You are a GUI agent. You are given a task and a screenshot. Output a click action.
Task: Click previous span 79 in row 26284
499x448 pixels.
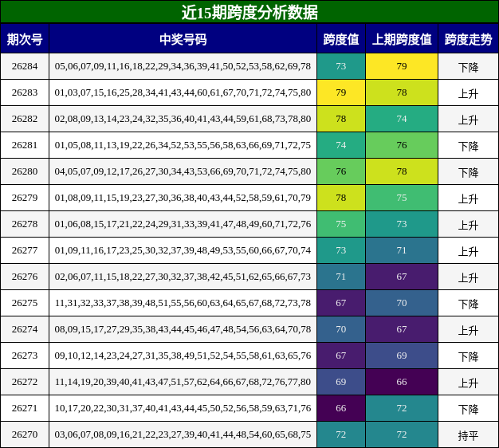click(x=402, y=66)
